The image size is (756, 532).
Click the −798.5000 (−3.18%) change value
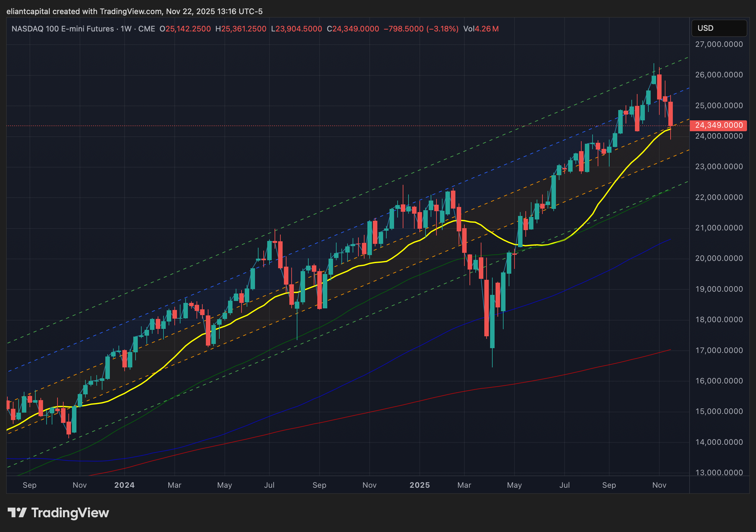point(421,29)
